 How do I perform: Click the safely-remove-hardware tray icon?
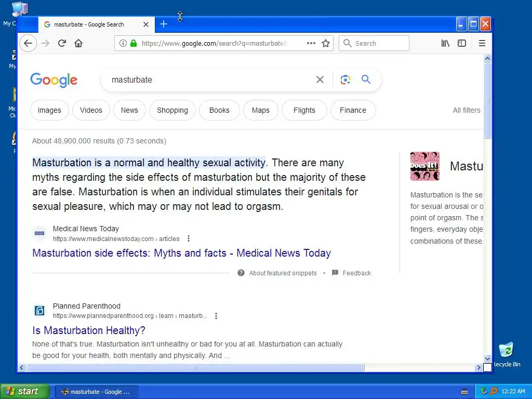click(484, 391)
